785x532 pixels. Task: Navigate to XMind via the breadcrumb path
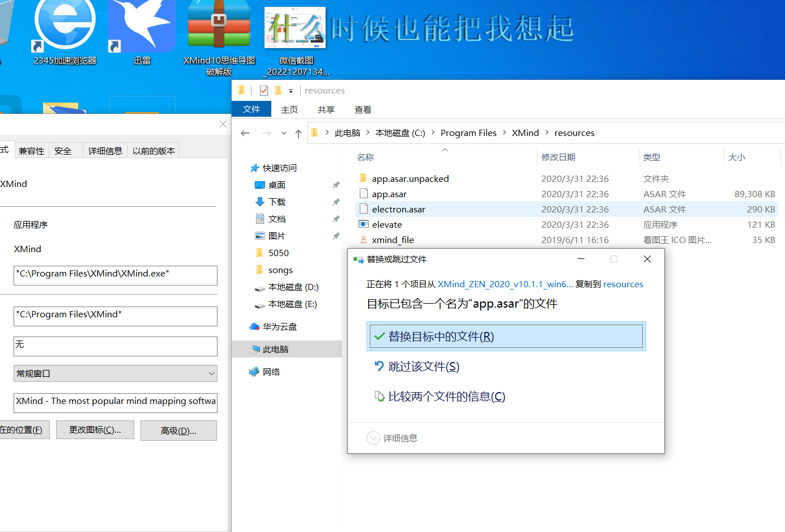coord(524,133)
